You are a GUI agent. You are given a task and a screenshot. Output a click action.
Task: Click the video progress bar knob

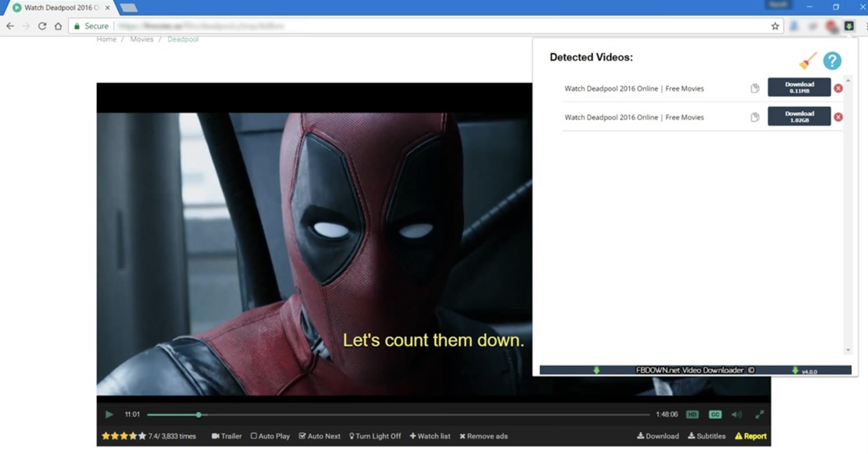click(x=198, y=415)
